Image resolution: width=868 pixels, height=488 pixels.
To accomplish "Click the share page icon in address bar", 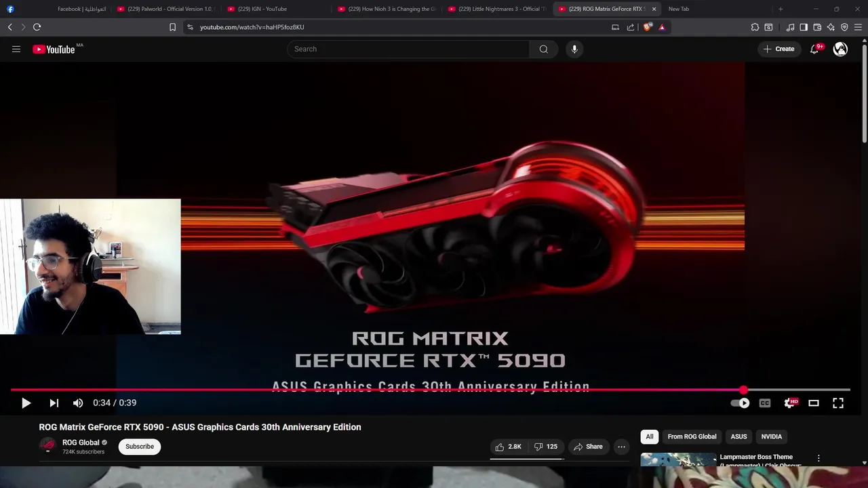I will (631, 27).
